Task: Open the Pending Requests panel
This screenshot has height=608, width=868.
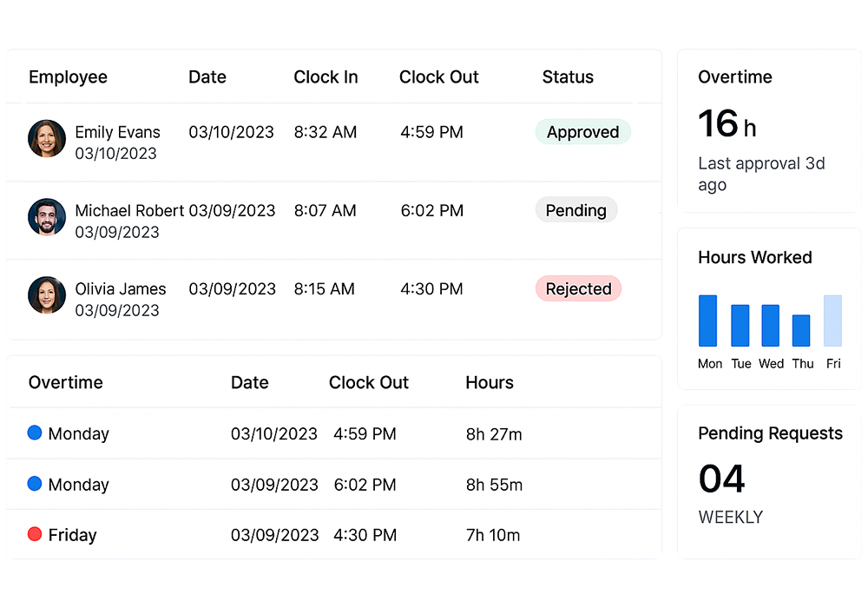Action: [770, 433]
